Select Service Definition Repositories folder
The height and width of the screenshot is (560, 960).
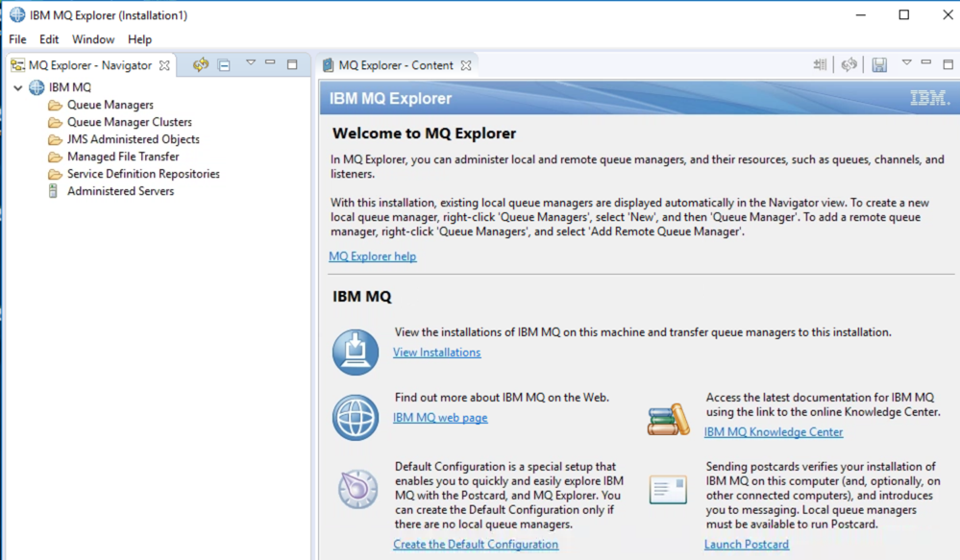pyautogui.click(x=143, y=174)
